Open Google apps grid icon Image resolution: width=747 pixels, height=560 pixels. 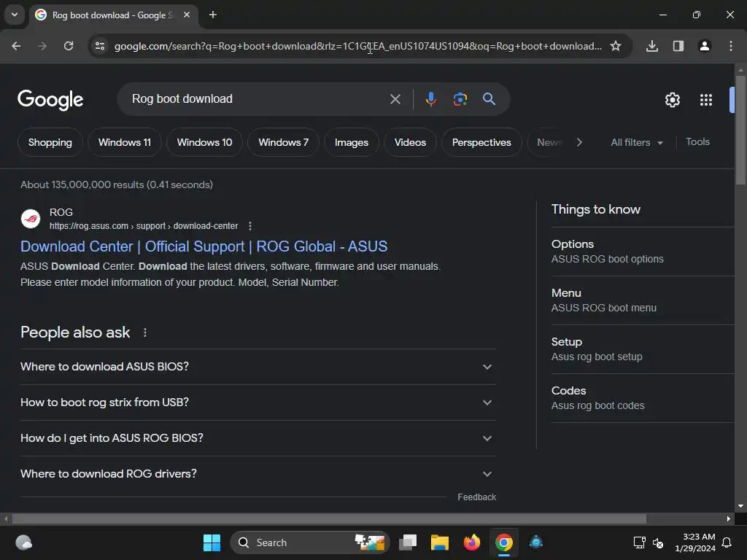point(706,100)
